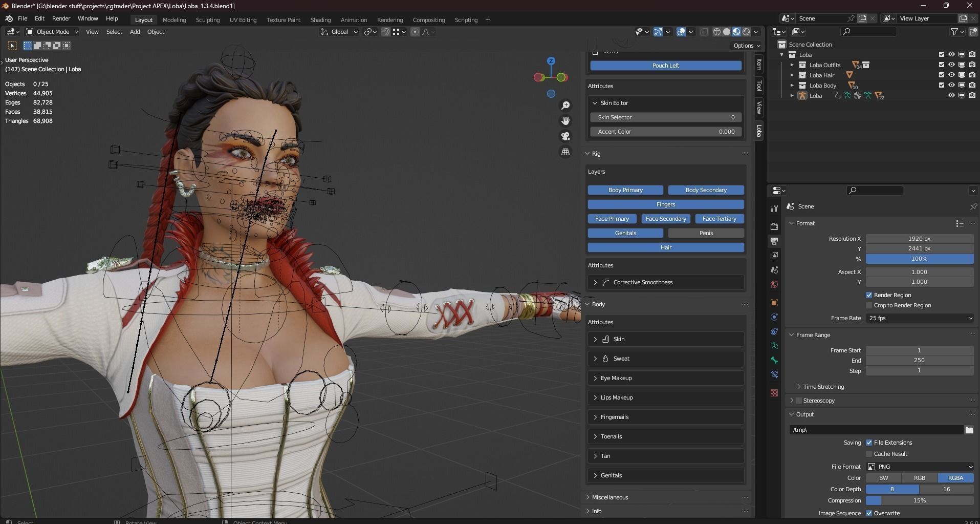Open the Bone Constraints properties tab icon
Screen dimensions: 980x524
[774, 374]
